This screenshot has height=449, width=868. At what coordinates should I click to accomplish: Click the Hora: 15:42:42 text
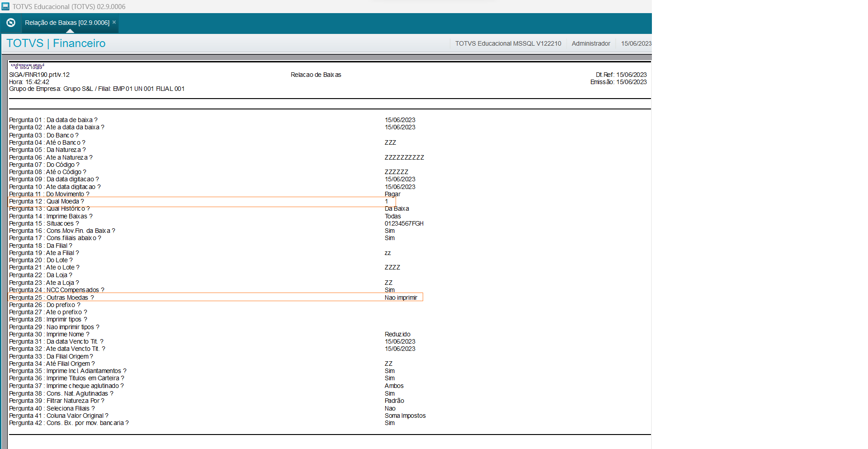coord(29,82)
